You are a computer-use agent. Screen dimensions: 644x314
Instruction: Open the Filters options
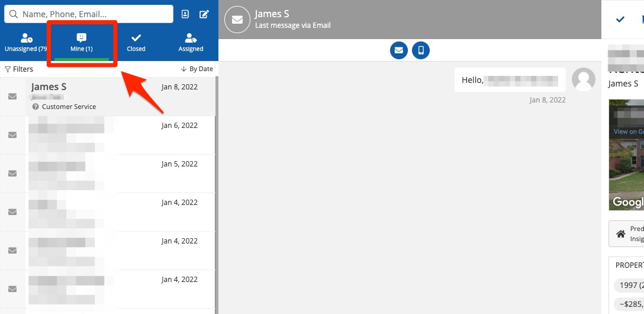click(x=19, y=69)
